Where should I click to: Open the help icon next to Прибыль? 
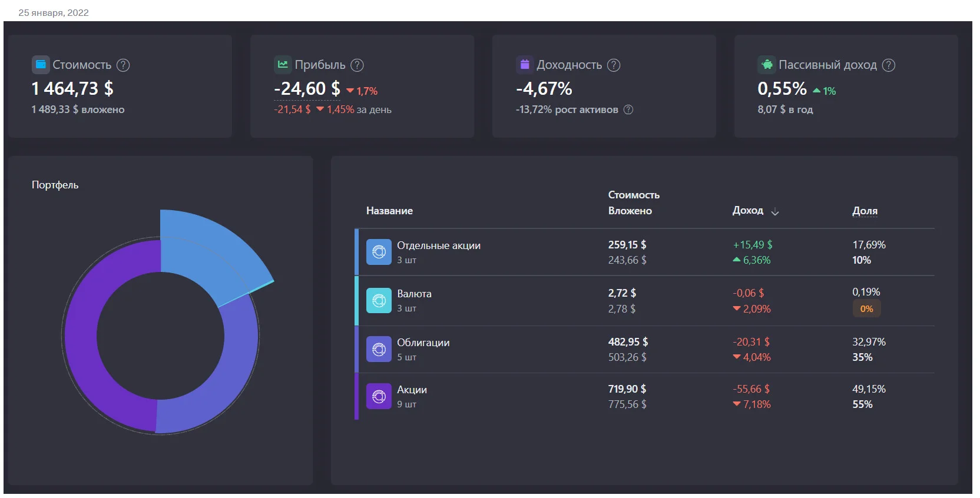click(x=357, y=65)
